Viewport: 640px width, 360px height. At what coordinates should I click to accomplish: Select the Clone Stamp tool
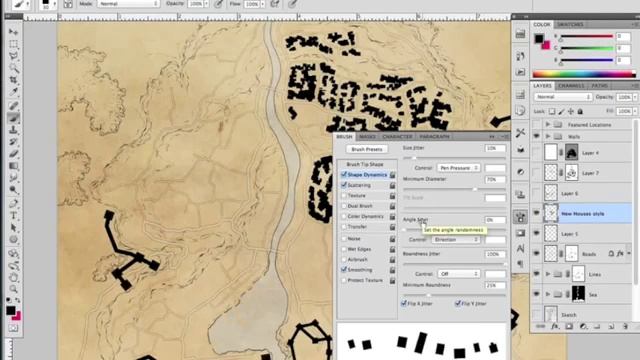13,130
